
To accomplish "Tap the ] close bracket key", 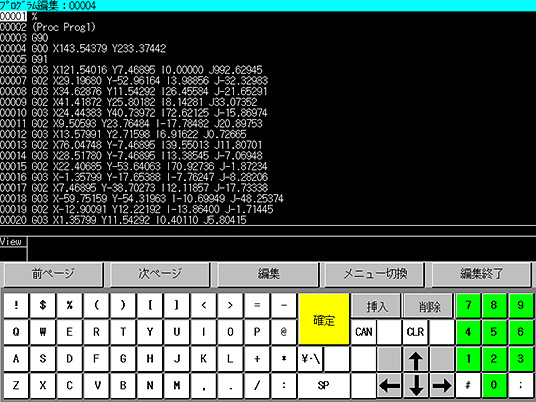I will (177, 305).
